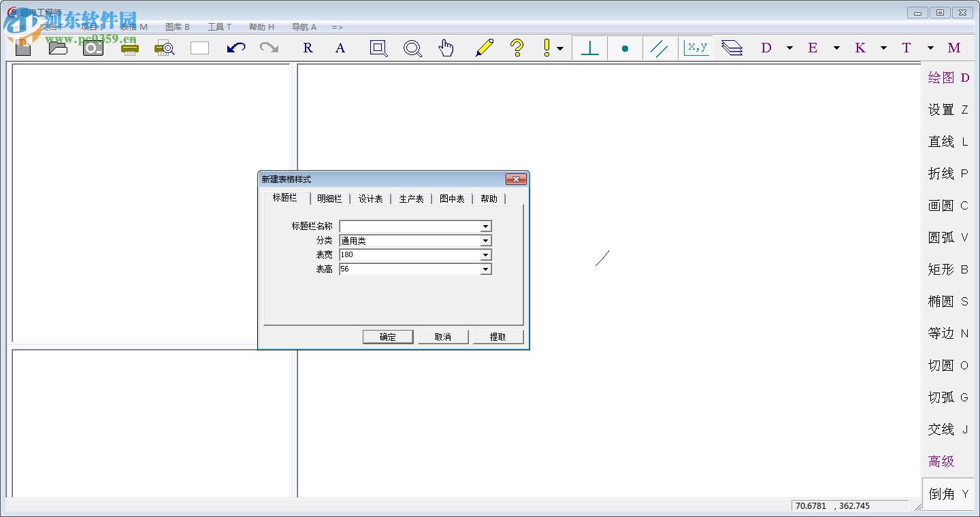Open the 工具 T menu
980x517 pixels.
[220, 27]
